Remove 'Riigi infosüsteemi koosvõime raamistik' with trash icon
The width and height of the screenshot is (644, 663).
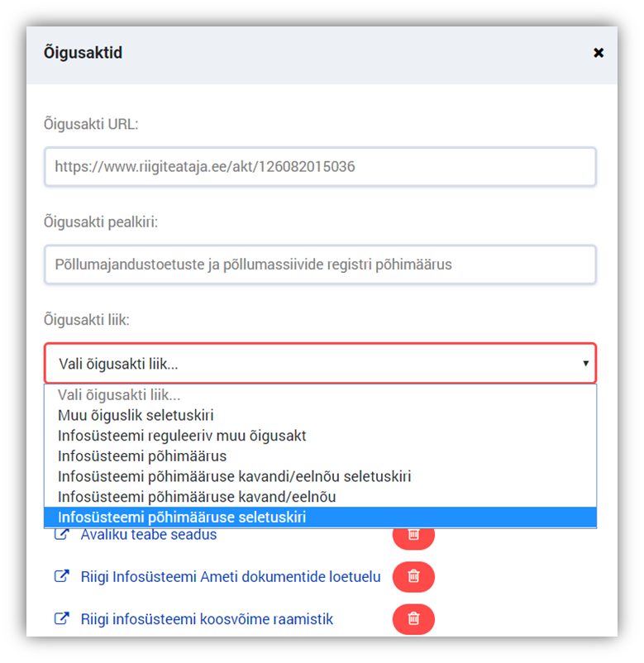(x=413, y=618)
